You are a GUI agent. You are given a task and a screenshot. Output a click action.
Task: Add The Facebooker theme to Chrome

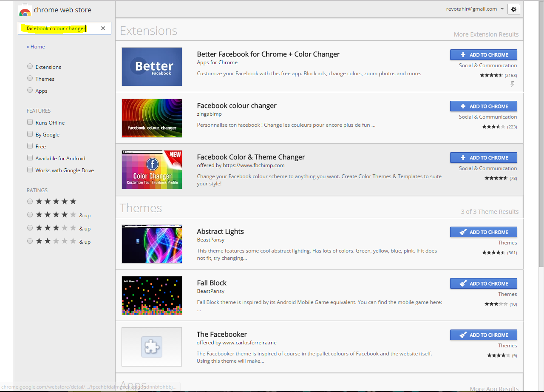(484, 335)
